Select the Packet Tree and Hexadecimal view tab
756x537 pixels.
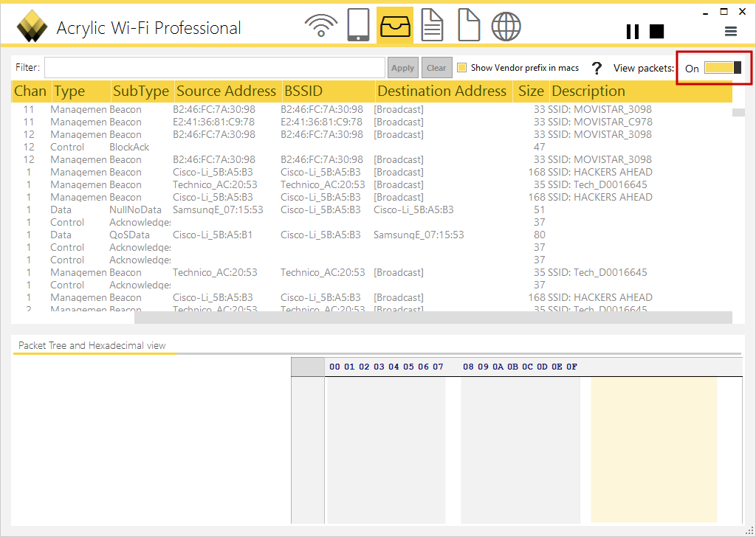click(92, 345)
